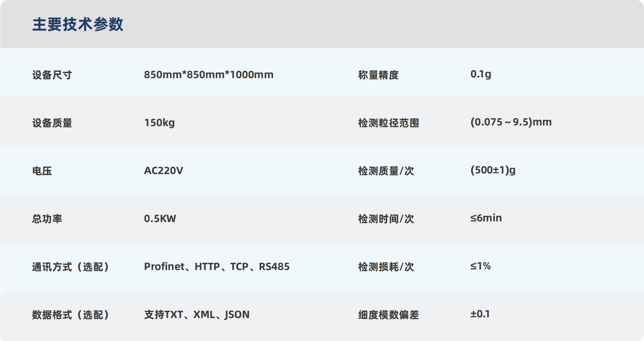Click the 0.5KW value

160,218
